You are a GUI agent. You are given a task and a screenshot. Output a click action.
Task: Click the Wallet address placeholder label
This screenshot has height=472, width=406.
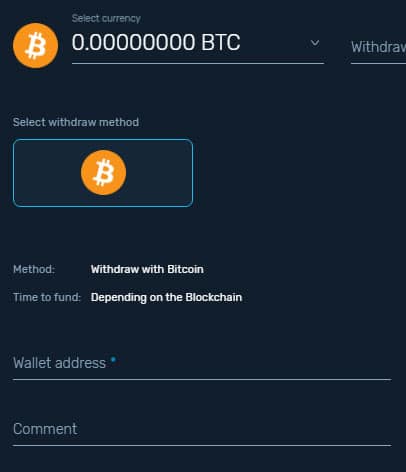pyautogui.click(x=60, y=363)
